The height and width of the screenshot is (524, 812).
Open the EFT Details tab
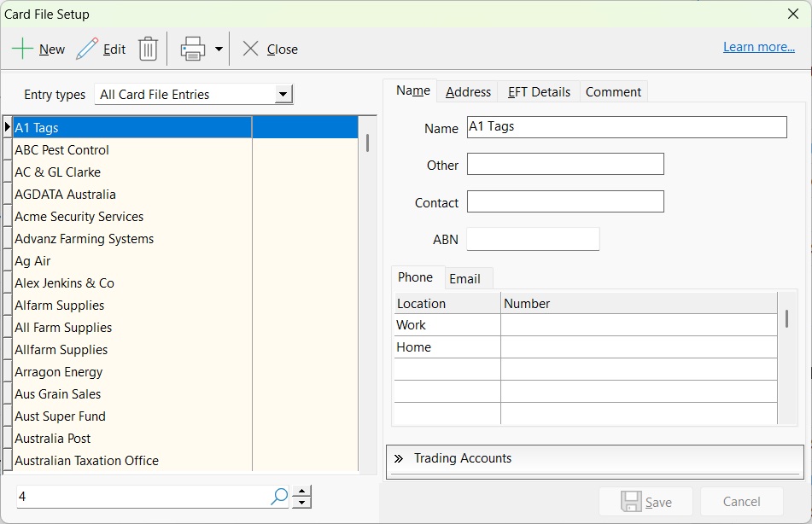pyautogui.click(x=538, y=91)
